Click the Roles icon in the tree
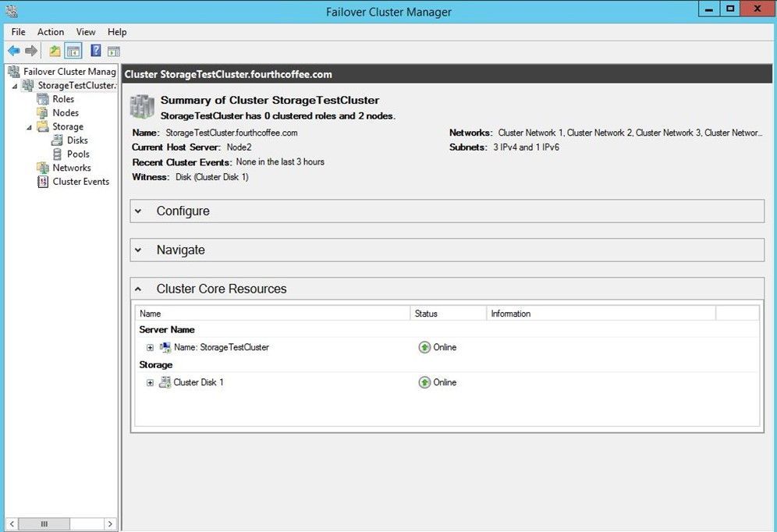Viewport: 777px width, 532px height. tap(43, 99)
